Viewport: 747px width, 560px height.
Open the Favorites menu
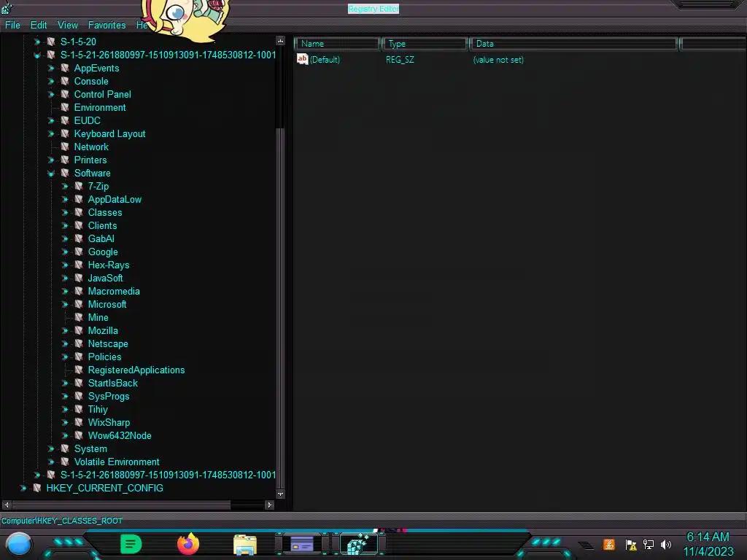click(107, 25)
